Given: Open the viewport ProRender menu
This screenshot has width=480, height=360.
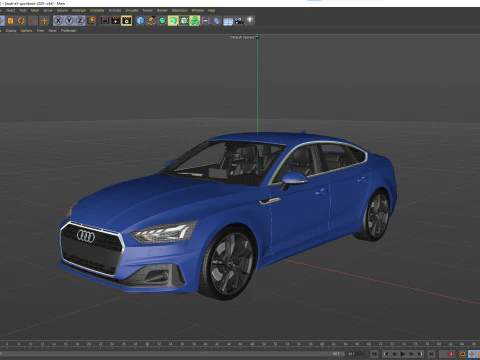Looking at the screenshot, I should pos(69,30).
